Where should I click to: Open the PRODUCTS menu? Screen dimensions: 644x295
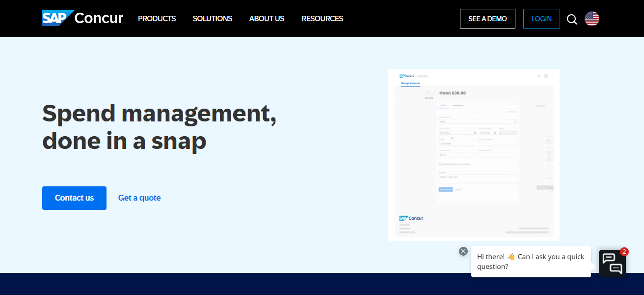point(157,19)
